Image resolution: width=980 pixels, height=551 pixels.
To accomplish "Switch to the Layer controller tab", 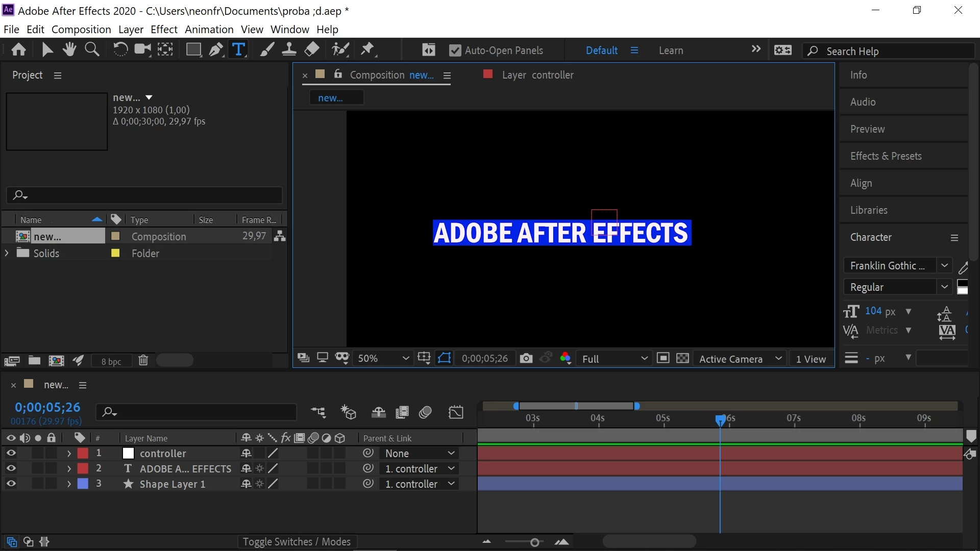I will (x=537, y=75).
